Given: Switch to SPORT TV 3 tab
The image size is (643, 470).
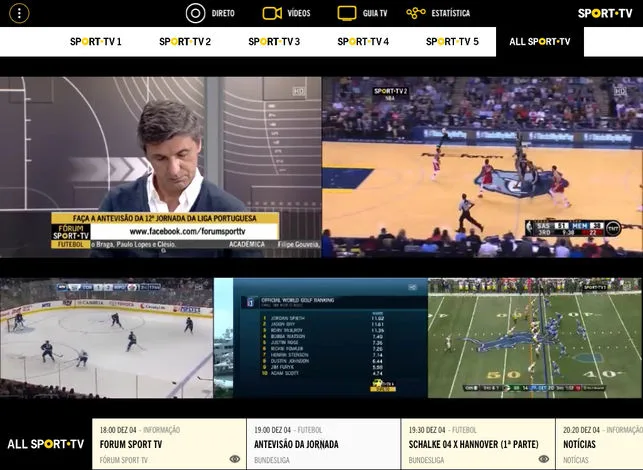Looking at the screenshot, I should click(x=274, y=41).
